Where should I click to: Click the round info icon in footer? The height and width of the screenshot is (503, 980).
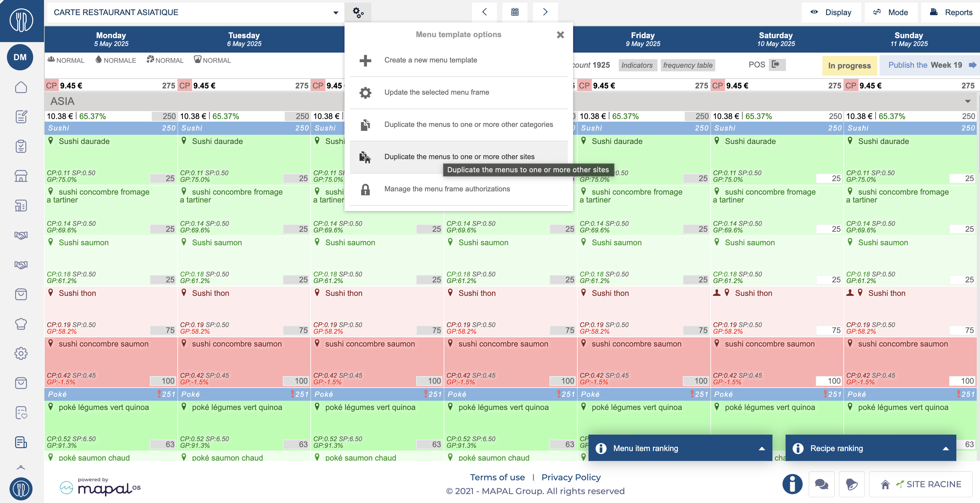point(792,484)
